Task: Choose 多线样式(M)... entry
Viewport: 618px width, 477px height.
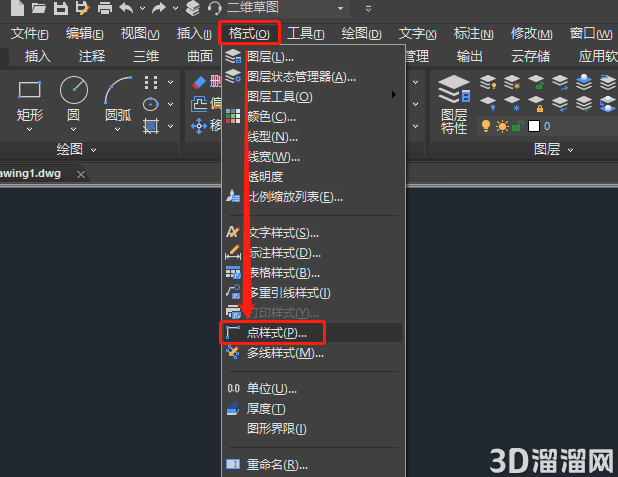Action: coord(313,353)
